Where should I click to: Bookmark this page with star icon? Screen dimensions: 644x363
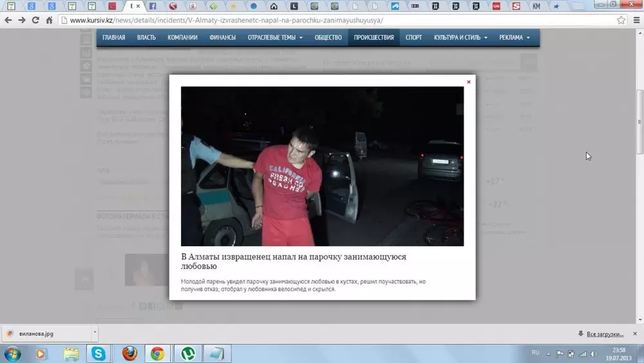pos(621,20)
